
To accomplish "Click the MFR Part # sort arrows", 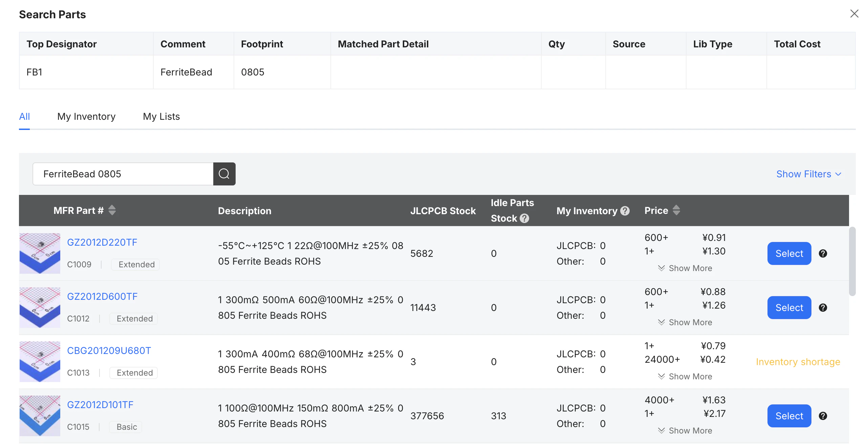I will 112,210.
